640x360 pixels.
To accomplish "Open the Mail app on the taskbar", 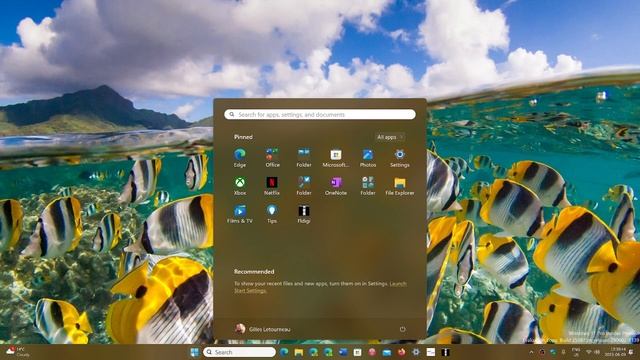I will coord(387,352).
